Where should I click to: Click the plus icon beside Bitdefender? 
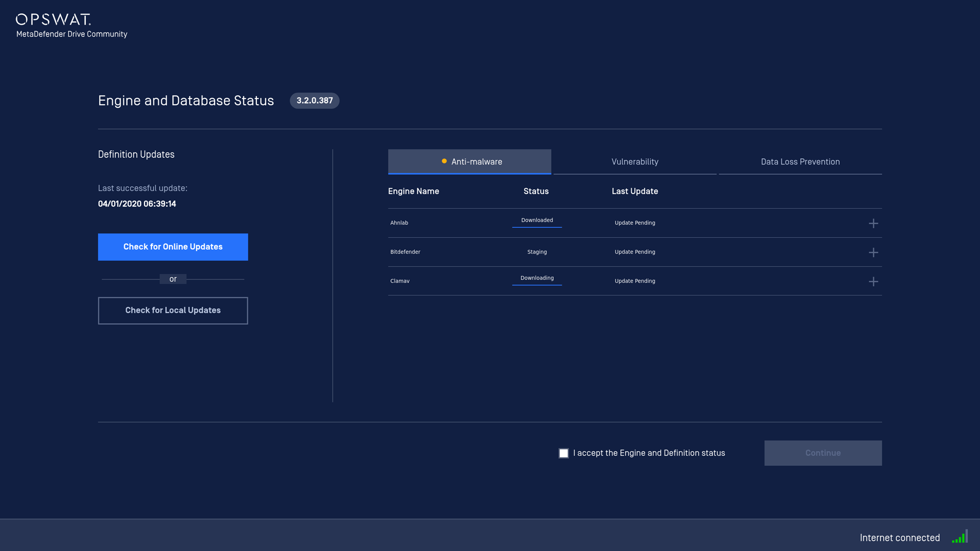pyautogui.click(x=874, y=252)
